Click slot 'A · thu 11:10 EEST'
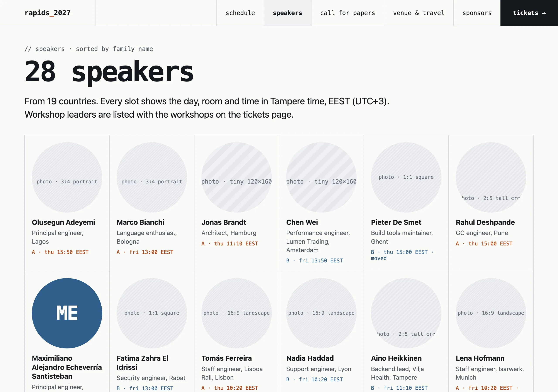Image resolution: width=558 pixels, height=392 pixels. point(230,244)
